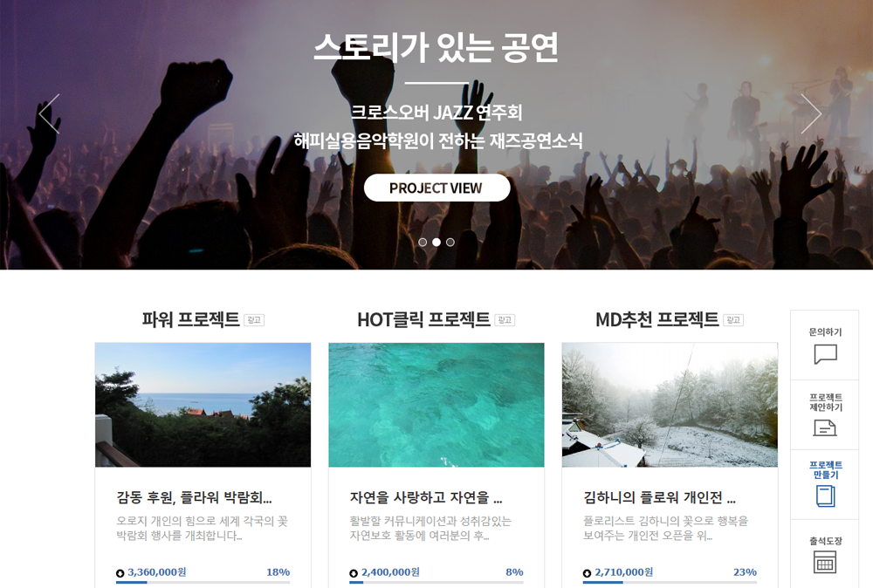
Task: Open the 감동 후원, 플라워 박람회 title link
Action: [x=194, y=496]
